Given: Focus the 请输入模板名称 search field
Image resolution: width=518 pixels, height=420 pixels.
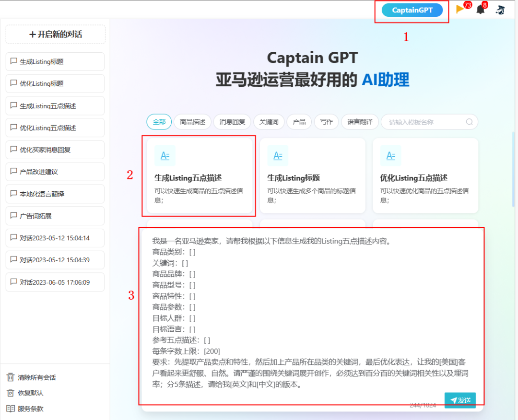Looking at the screenshot, I should point(429,122).
